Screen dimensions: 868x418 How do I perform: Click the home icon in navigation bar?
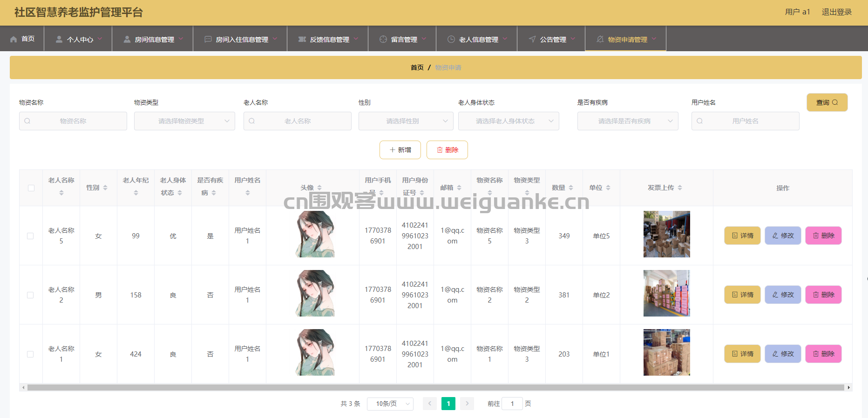click(14, 39)
